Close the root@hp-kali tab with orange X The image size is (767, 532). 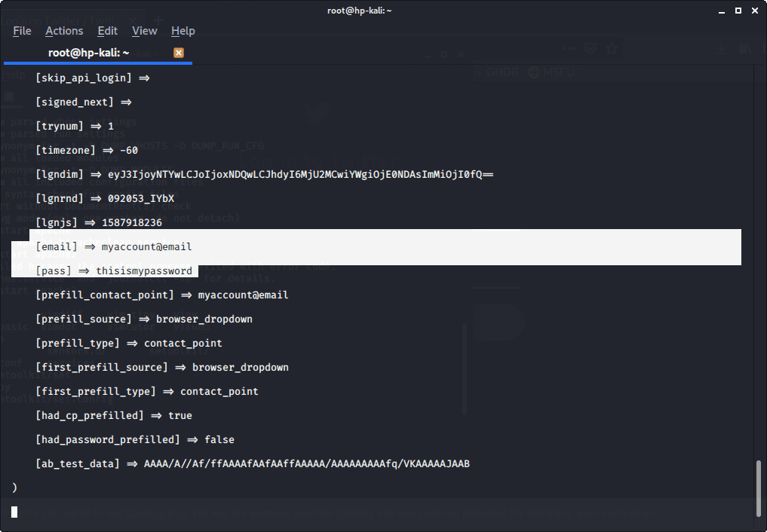(x=179, y=53)
